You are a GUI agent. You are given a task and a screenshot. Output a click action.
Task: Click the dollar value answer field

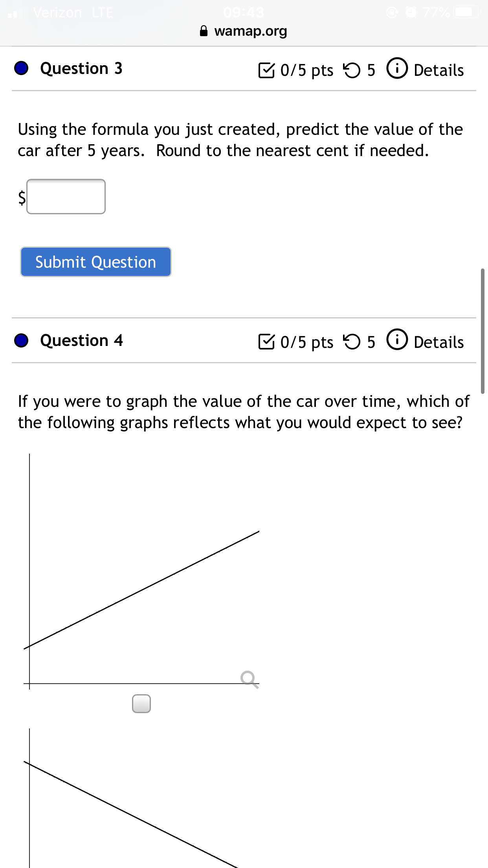click(66, 197)
